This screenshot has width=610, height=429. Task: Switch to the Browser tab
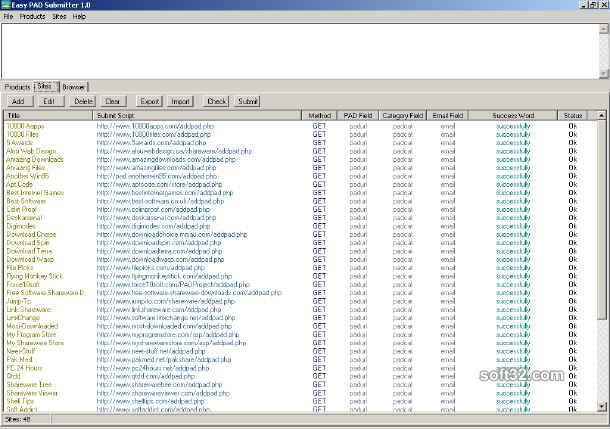click(x=74, y=87)
